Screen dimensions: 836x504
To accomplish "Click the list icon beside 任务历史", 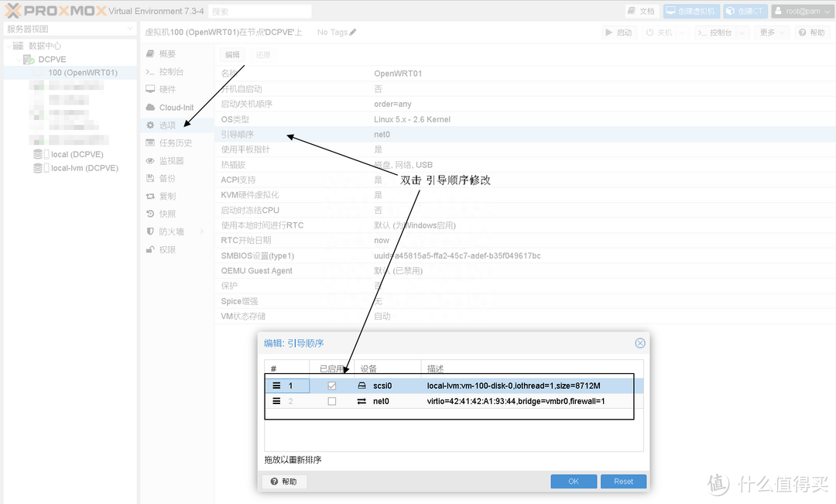I will tap(150, 143).
